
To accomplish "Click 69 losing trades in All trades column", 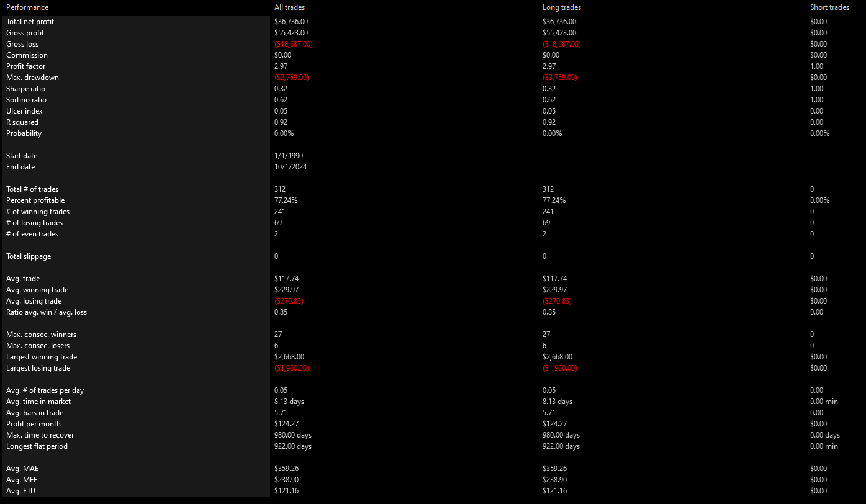I will point(278,223).
